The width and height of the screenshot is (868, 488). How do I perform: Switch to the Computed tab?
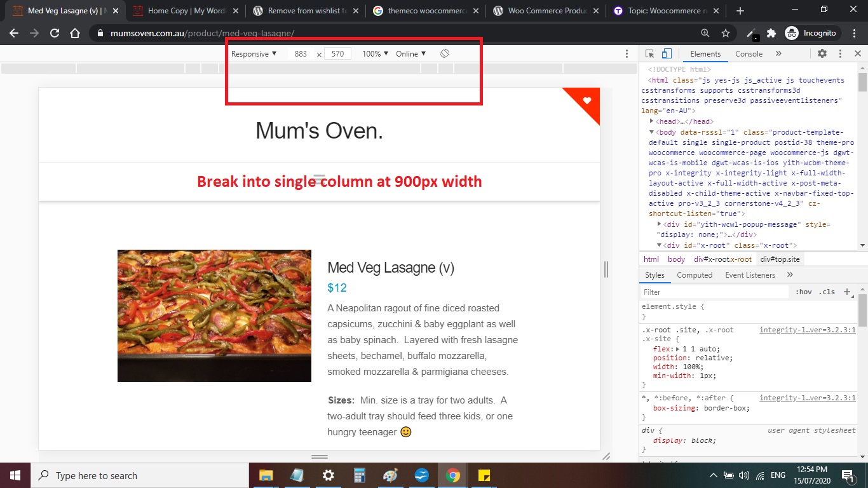tap(695, 275)
